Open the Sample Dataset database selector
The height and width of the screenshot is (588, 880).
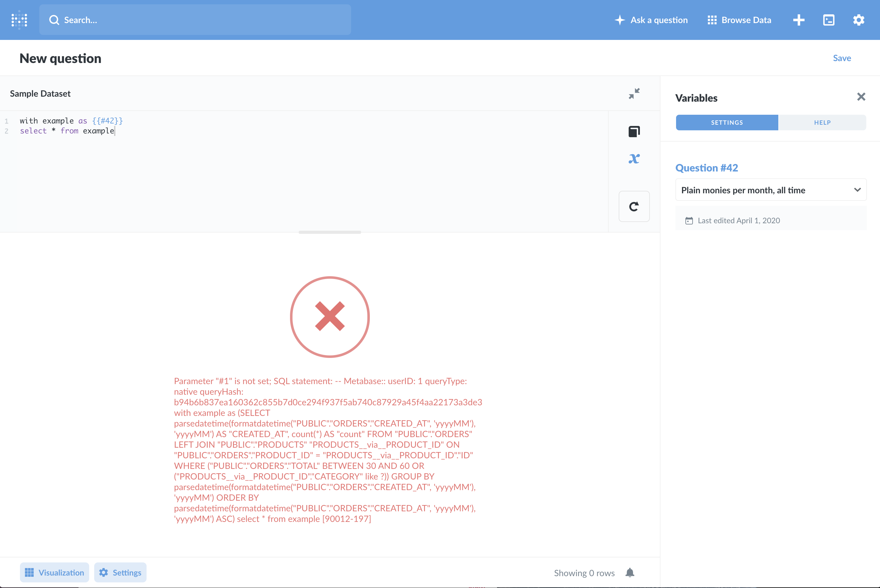[x=40, y=94]
